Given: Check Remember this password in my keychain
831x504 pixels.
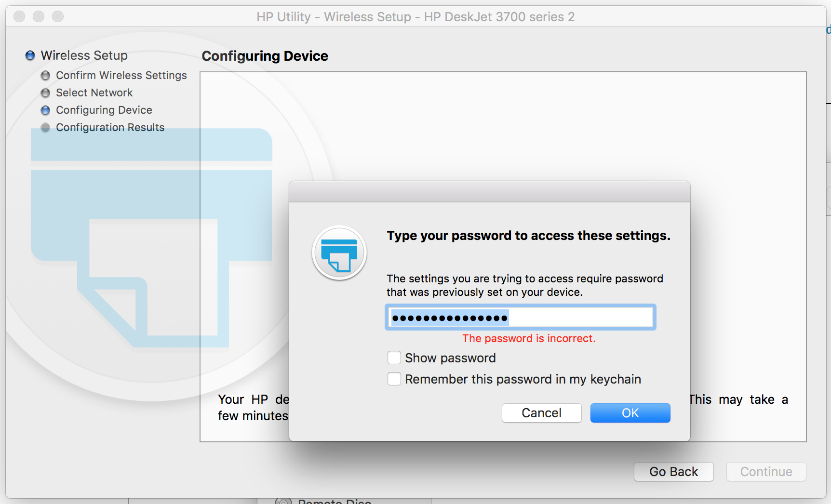Looking at the screenshot, I should coord(394,379).
